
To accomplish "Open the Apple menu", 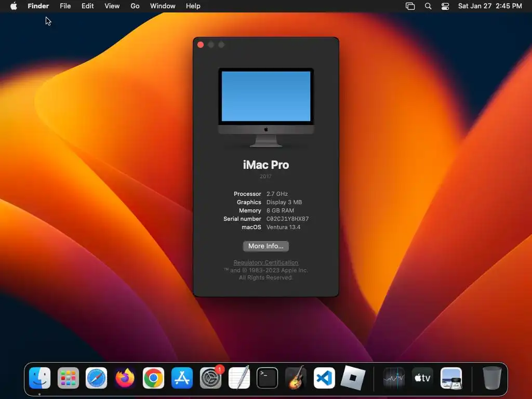I will pyautogui.click(x=14, y=6).
